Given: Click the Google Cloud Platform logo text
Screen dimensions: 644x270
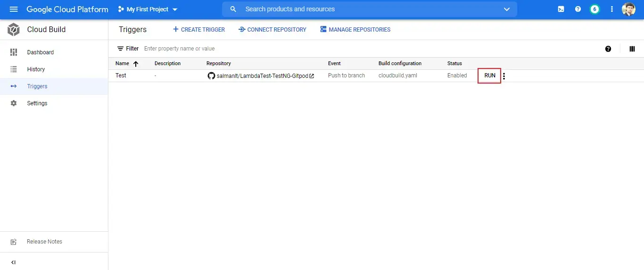Looking at the screenshot, I should pos(67,9).
